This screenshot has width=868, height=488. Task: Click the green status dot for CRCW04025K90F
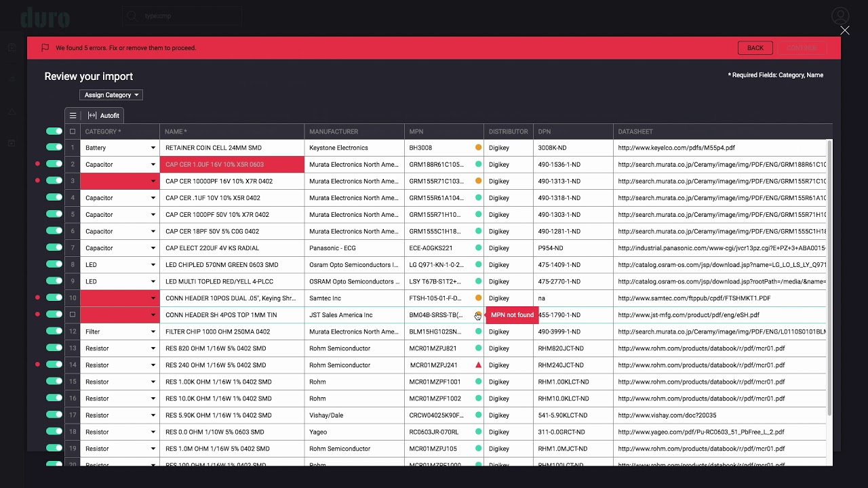(x=478, y=415)
